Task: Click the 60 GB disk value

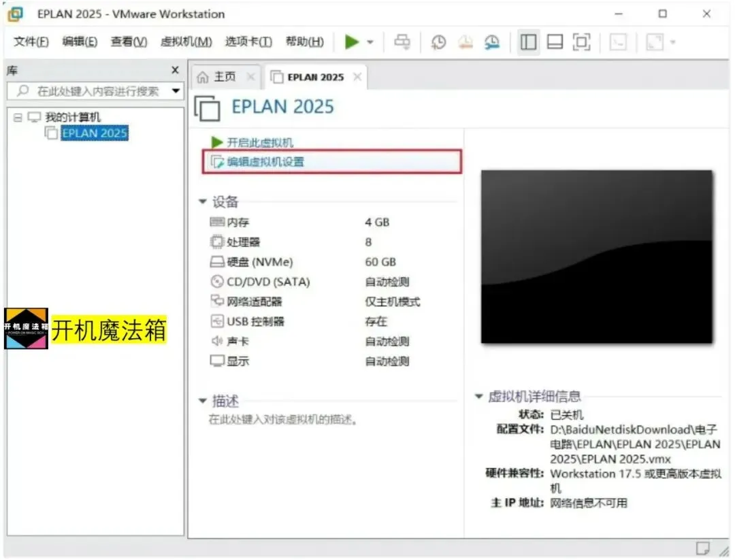Action: tap(380, 262)
